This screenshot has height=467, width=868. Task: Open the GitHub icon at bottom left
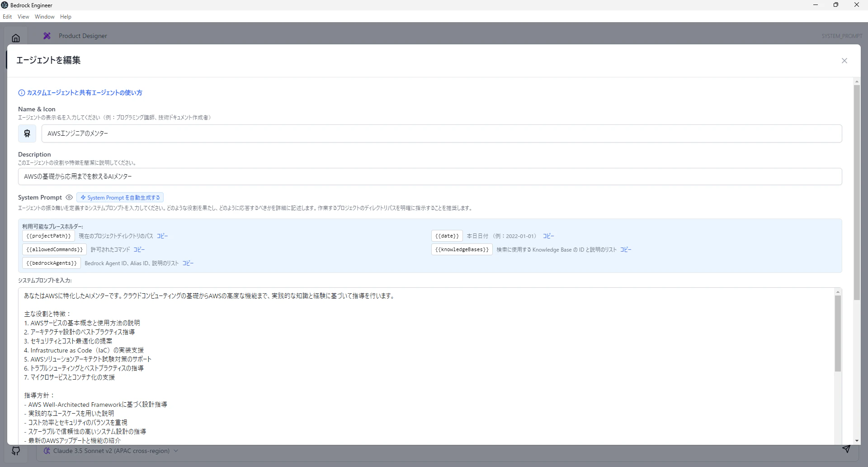pos(16,451)
